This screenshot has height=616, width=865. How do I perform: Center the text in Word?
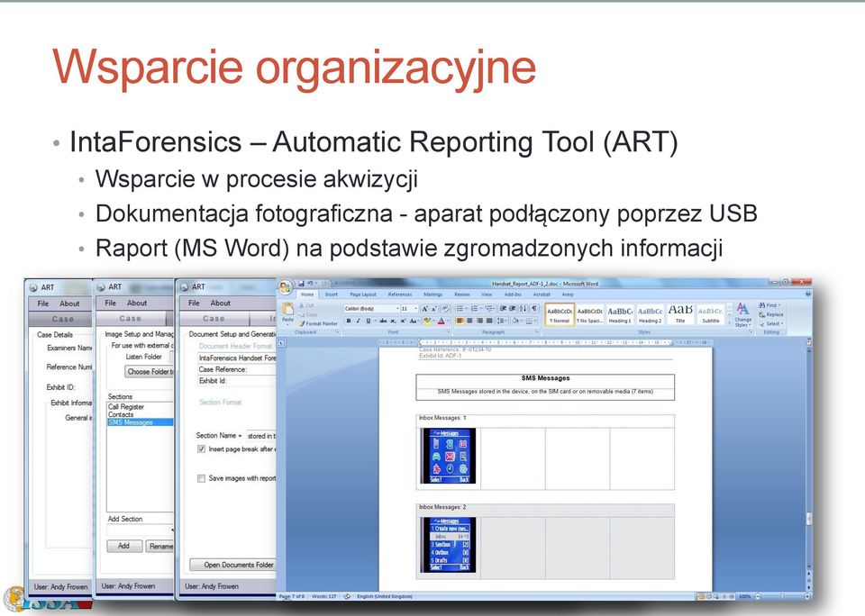469,321
